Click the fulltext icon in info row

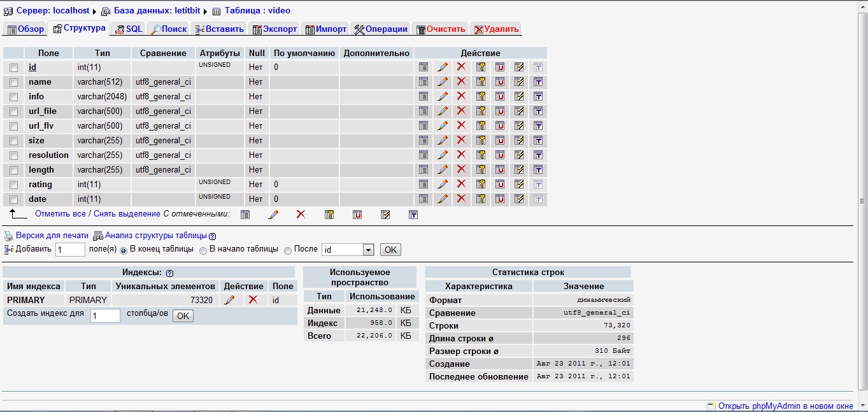[x=538, y=96]
